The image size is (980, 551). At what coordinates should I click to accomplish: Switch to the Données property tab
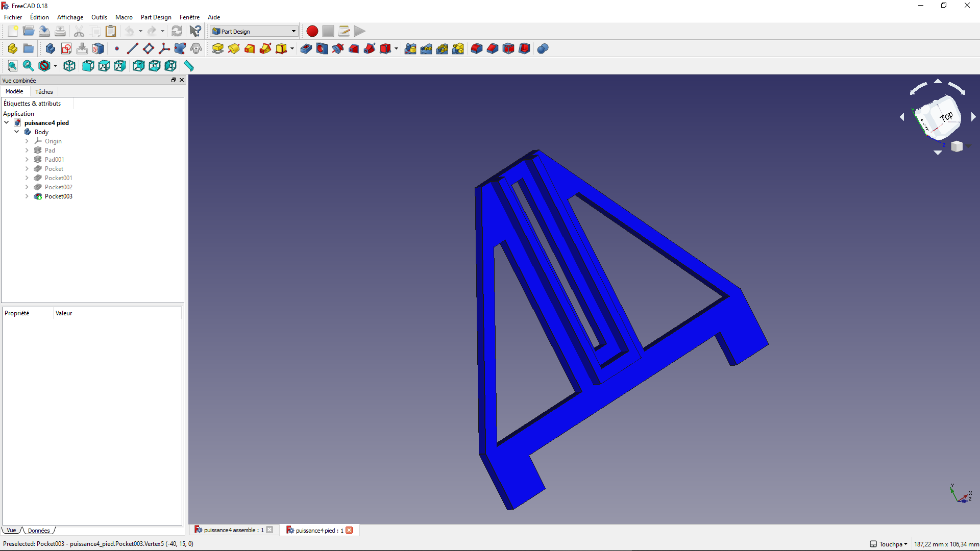tap(39, 531)
